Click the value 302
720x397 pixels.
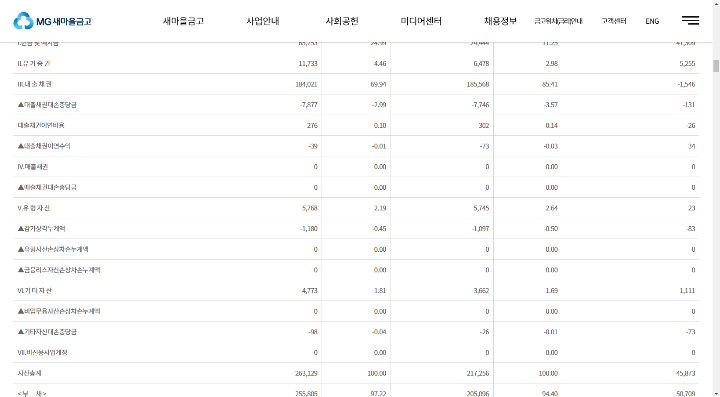pos(484,125)
